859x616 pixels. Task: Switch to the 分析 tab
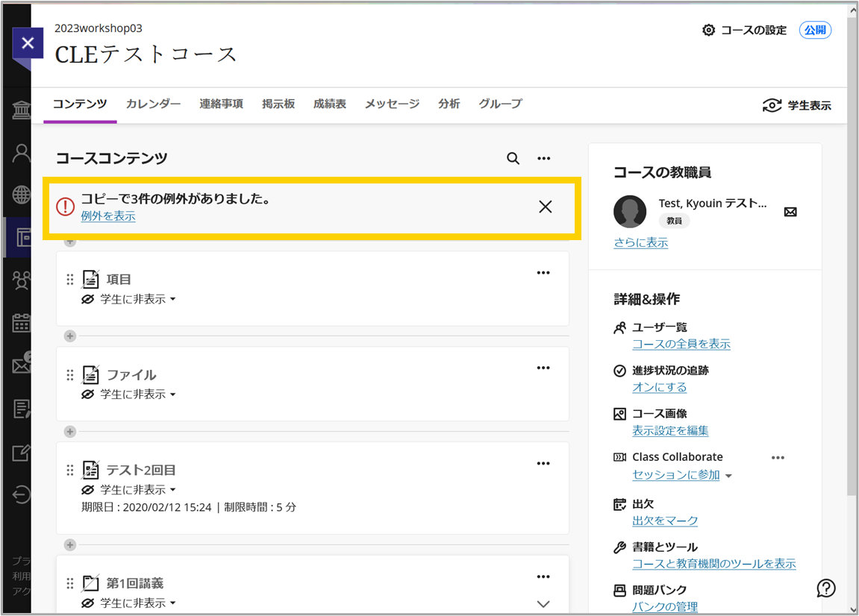pos(449,104)
